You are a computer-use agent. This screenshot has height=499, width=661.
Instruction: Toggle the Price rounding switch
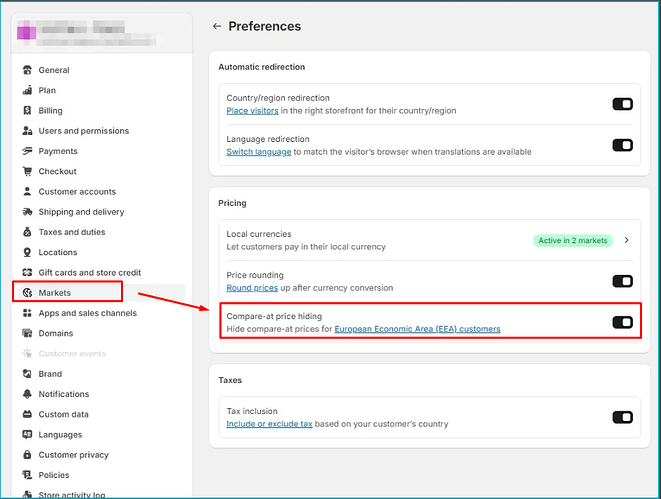(622, 281)
